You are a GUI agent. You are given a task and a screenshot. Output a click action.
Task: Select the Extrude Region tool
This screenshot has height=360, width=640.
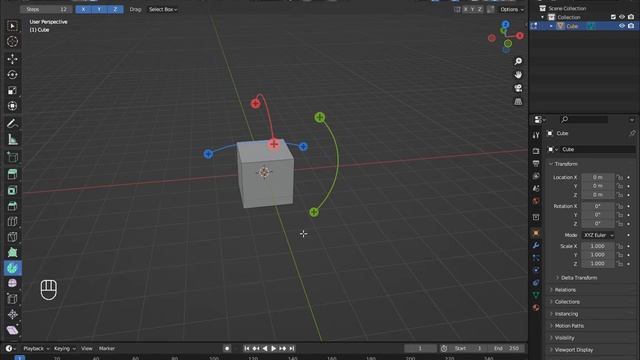[x=12, y=174]
